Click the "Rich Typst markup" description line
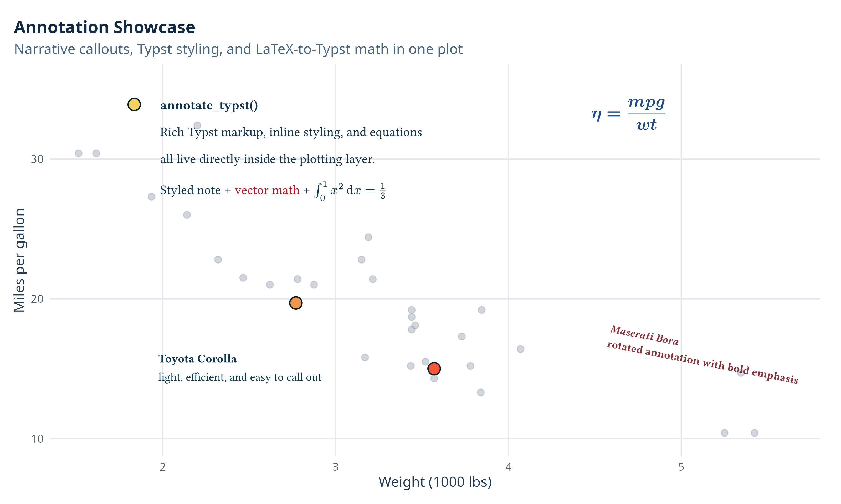This screenshot has width=841, height=504. click(291, 132)
